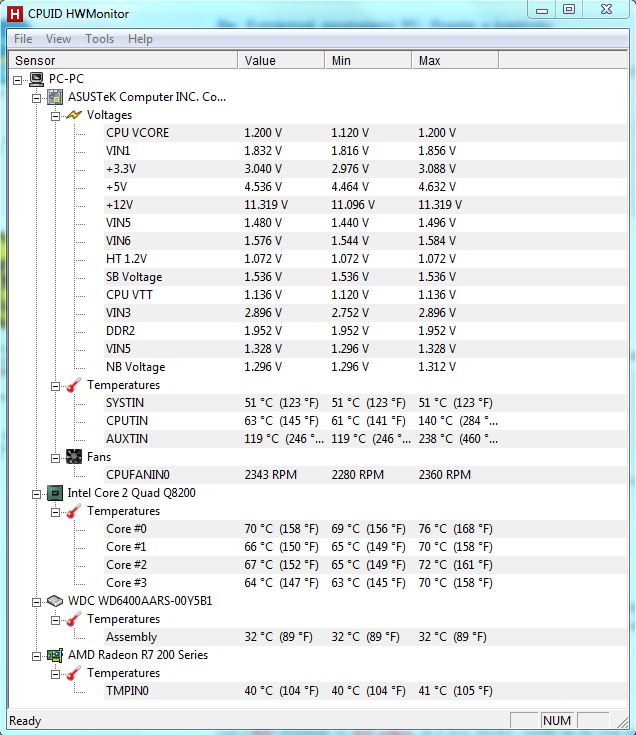The width and height of the screenshot is (636, 735).
Task: Select the TMPIN0 row
Action: 366,691
